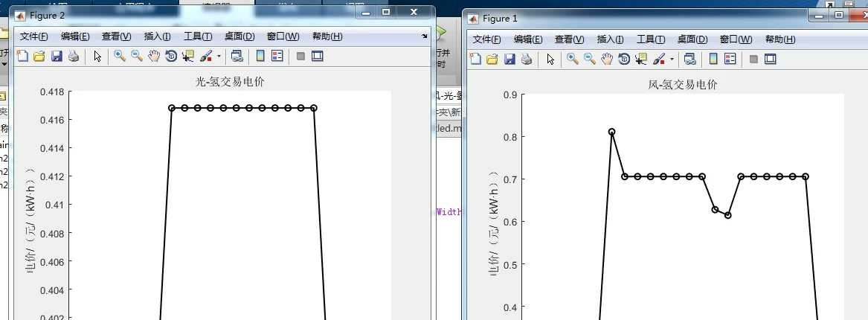868x320 pixels.
Task: Open 桌面(D) menu in Figure 2
Action: (x=239, y=36)
